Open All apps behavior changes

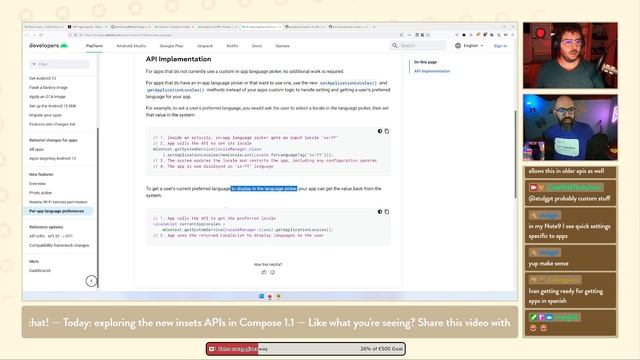pos(36,149)
